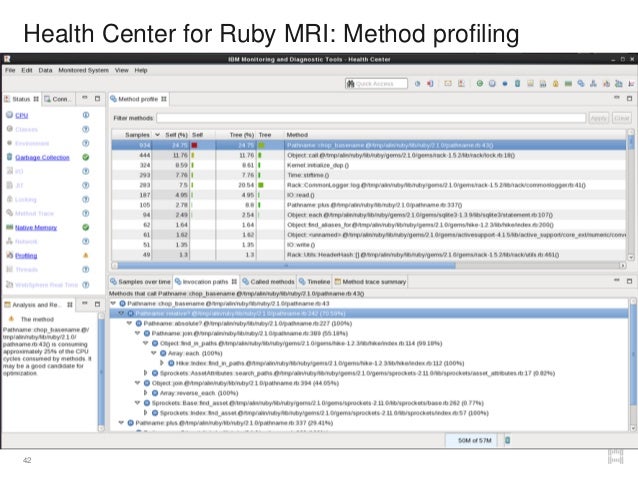
Task: Expand the Sprockets.AssetAttributes.search_paths node
Action: (145, 373)
